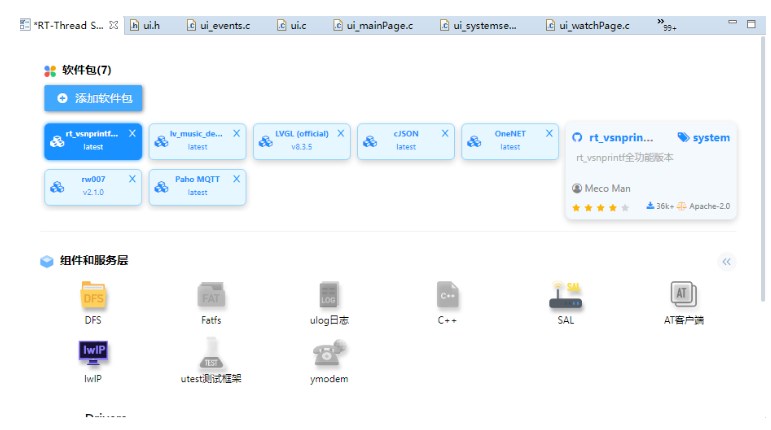This screenshot has height=430, width=771.
Task: Select the rw007 v2.1.0 package card
Action: (93, 187)
